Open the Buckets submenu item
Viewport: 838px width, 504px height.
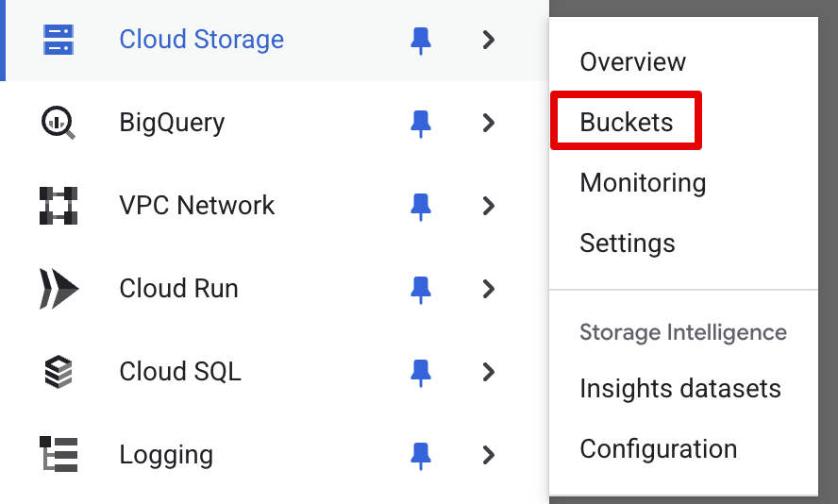click(626, 122)
